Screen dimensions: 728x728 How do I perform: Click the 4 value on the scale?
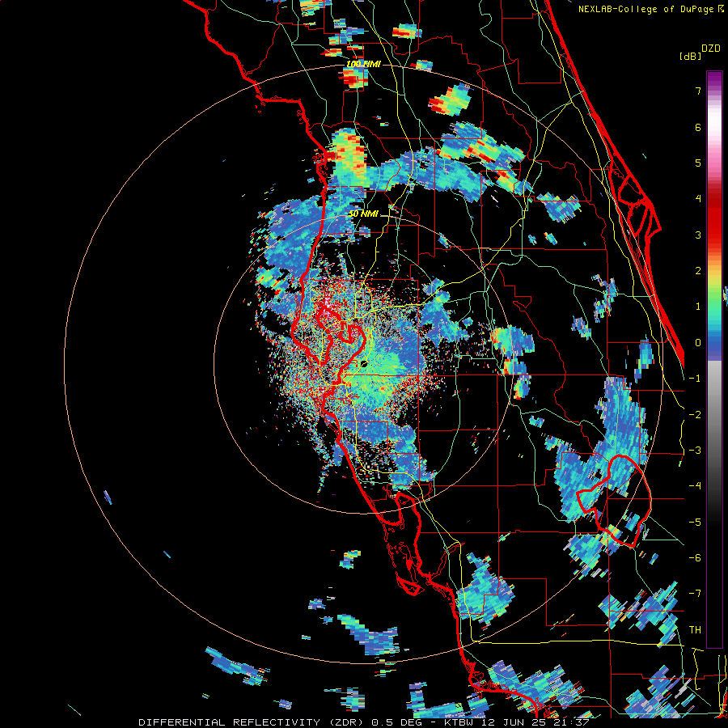point(698,199)
